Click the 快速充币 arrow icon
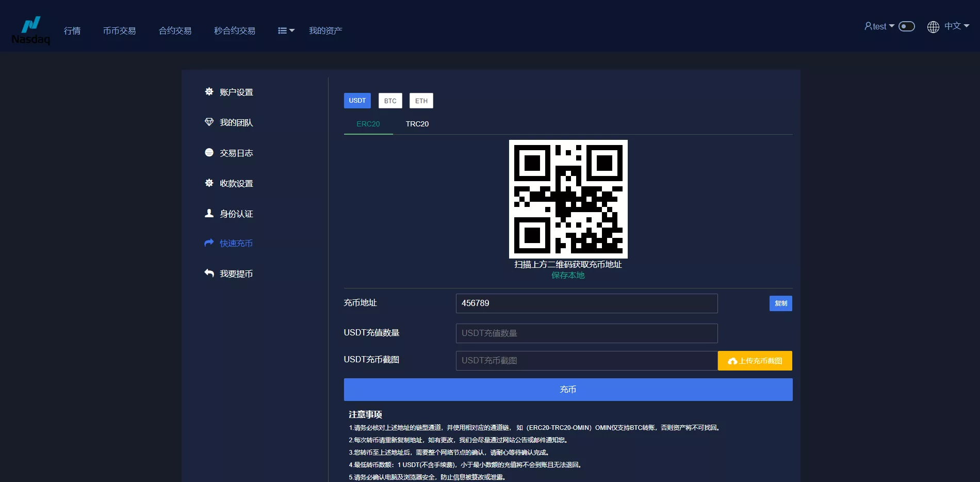This screenshot has height=482, width=980. pyautogui.click(x=208, y=243)
